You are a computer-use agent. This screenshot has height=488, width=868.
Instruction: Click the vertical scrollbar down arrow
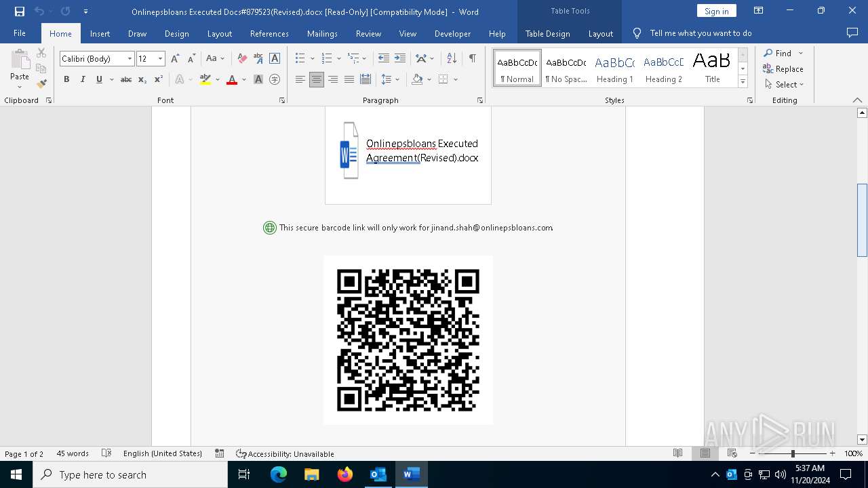pos(862,439)
